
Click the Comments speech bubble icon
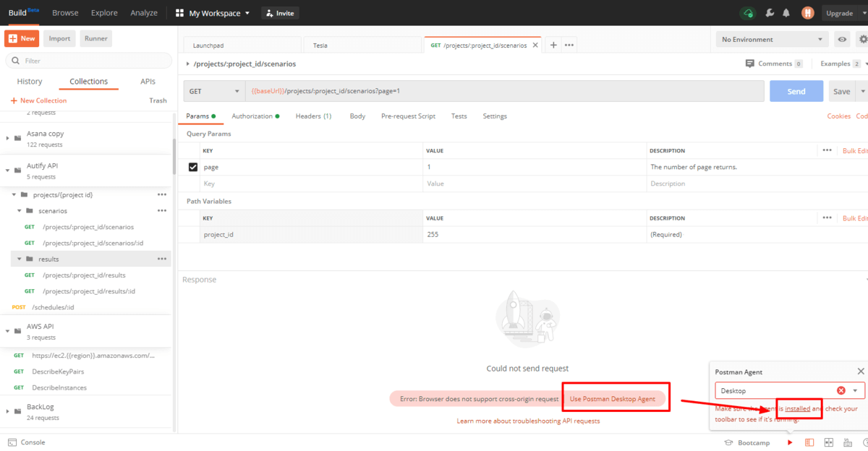[750, 64]
